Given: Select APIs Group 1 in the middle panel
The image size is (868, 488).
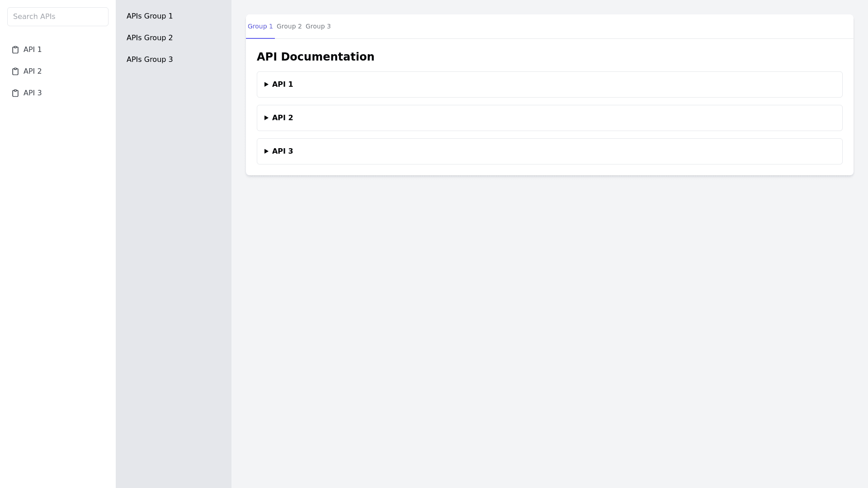Looking at the screenshot, I should click(x=150, y=16).
